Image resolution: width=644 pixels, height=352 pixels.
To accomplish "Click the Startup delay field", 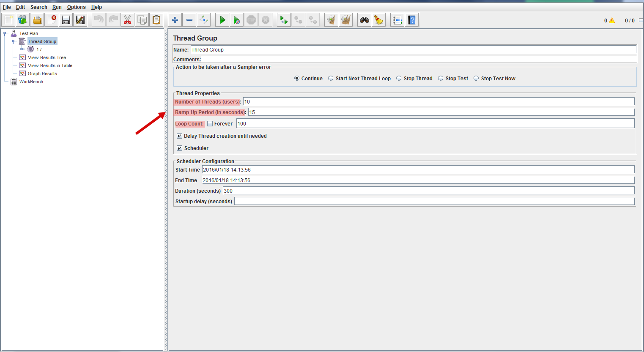I will 434,201.
